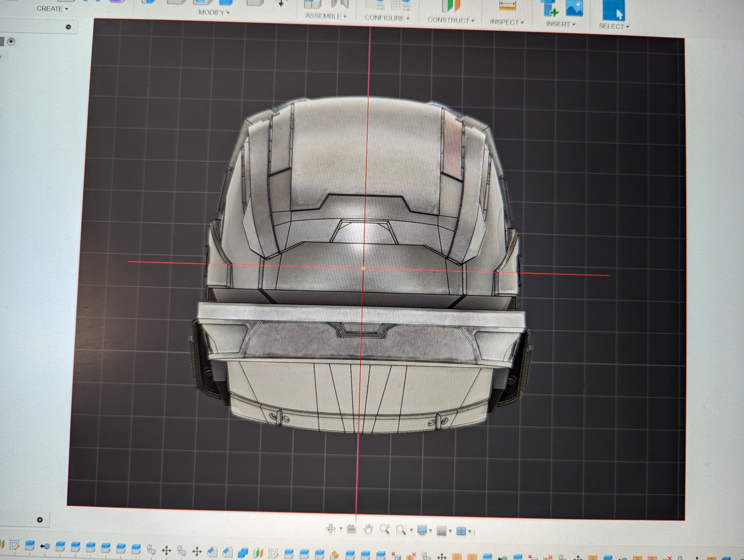This screenshot has height=560, width=744.
Task: Click the Viewports four-pane icon
Action: point(461,531)
